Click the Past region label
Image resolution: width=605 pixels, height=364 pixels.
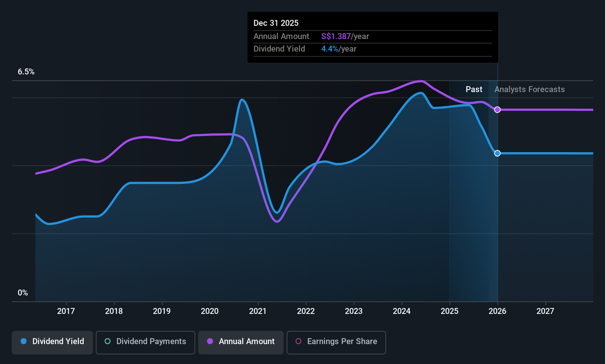click(474, 89)
